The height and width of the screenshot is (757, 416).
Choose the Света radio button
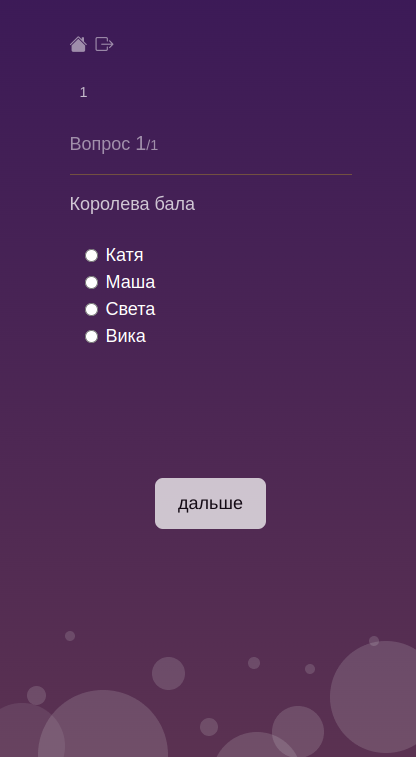(x=92, y=309)
